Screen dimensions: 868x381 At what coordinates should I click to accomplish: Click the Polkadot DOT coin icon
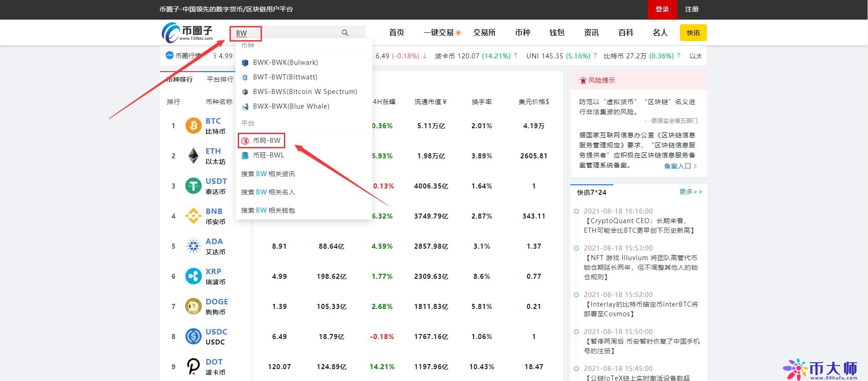pos(193,366)
